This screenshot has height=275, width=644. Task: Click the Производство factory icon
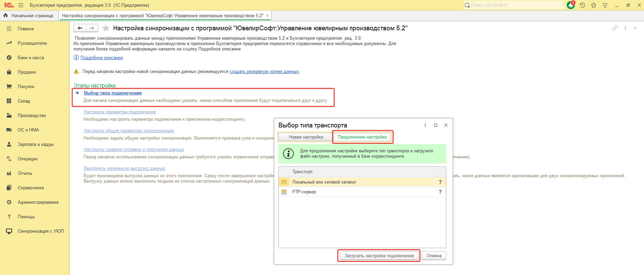(9, 115)
